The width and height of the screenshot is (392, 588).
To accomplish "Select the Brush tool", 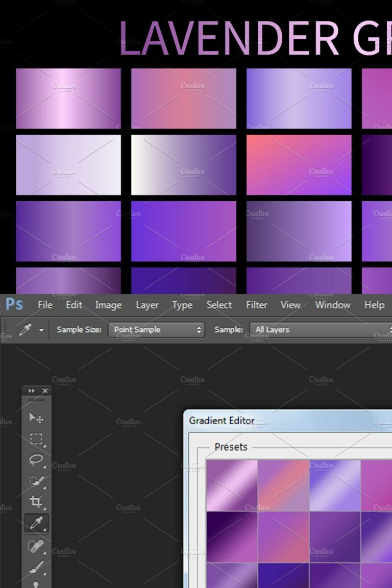I will [36, 567].
